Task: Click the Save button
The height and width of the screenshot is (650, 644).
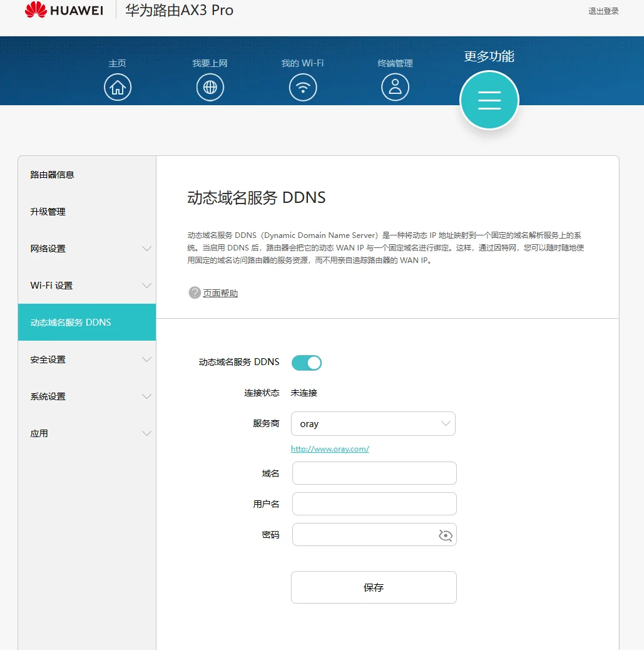Action: [x=374, y=587]
